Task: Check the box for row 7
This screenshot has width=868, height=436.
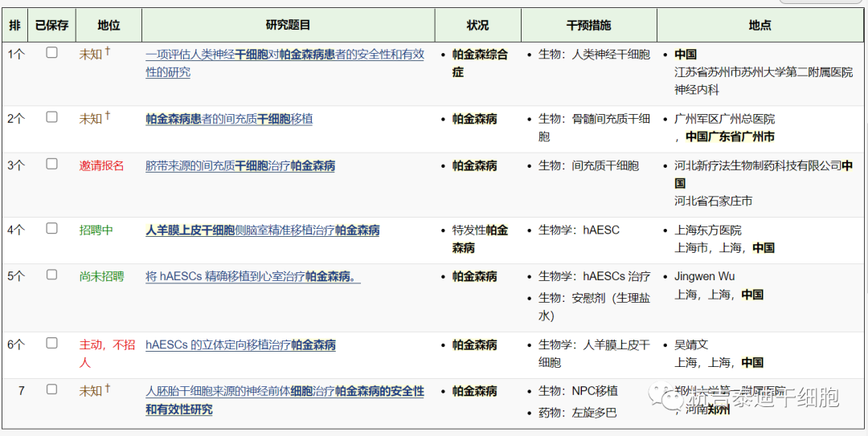Action: (51, 389)
